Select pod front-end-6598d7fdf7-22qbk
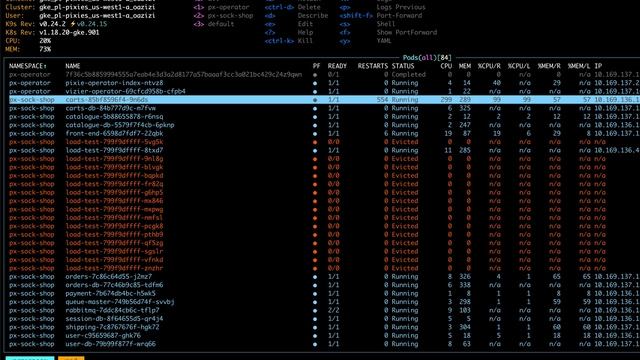 pos(324,133)
